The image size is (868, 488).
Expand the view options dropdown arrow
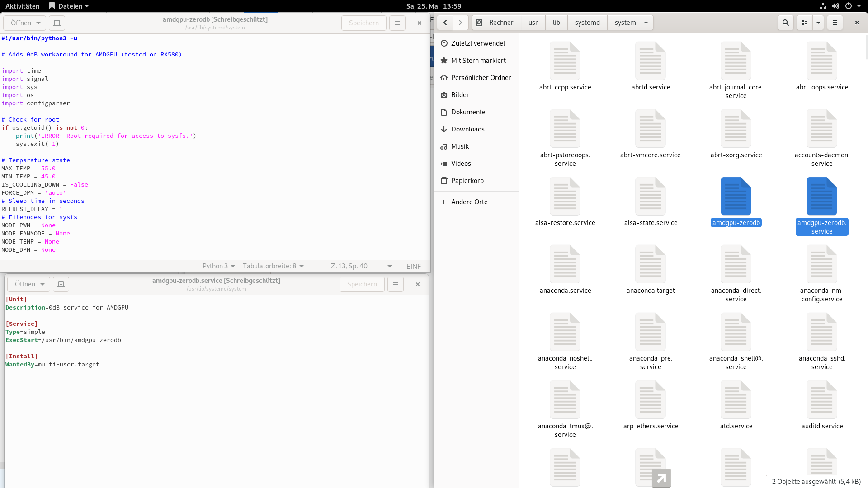pyautogui.click(x=818, y=23)
